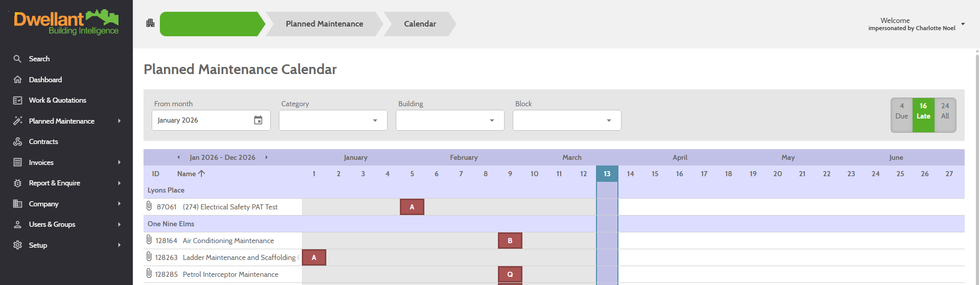Expand the Block dropdown

567,121
